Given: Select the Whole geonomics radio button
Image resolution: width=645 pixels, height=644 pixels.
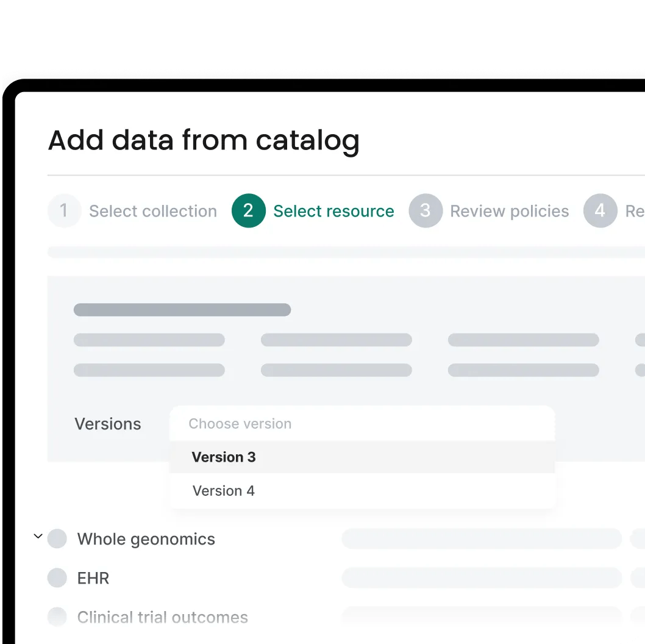Looking at the screenshot, I should pos(57,538).
